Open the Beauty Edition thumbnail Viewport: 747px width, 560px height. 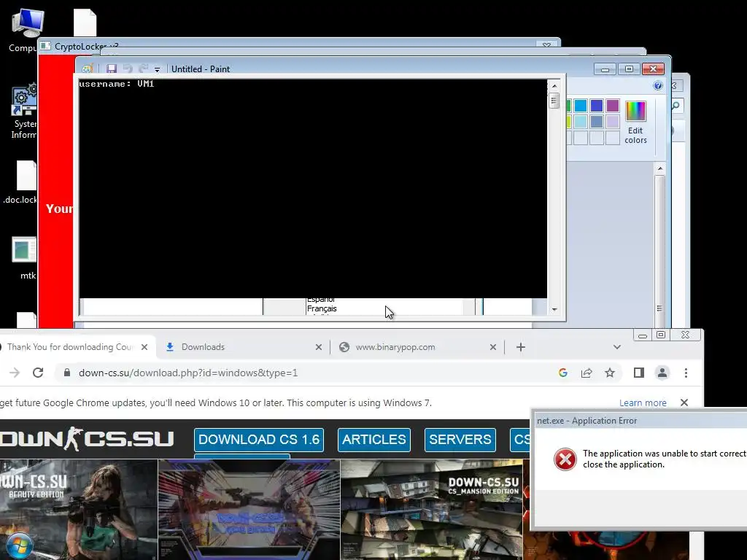(79, 509)
